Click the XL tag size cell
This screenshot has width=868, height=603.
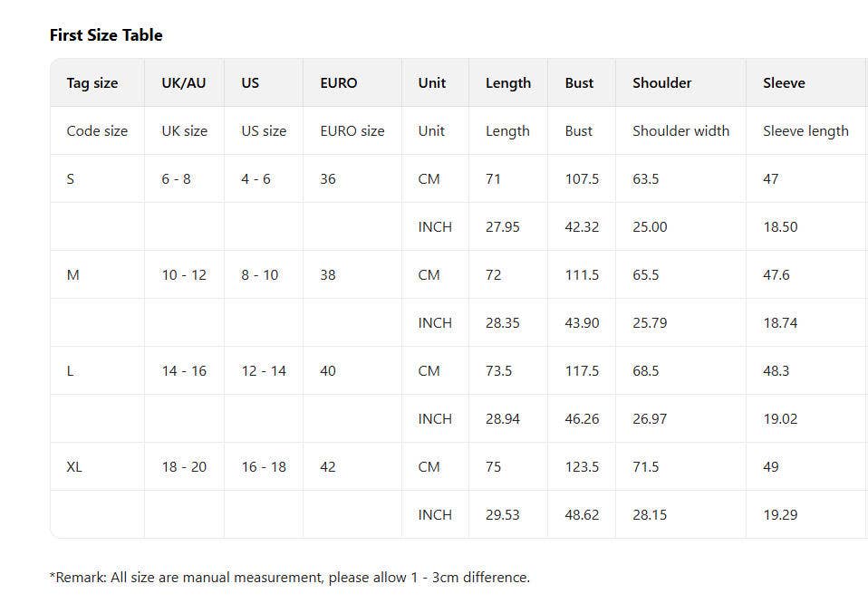74,466
